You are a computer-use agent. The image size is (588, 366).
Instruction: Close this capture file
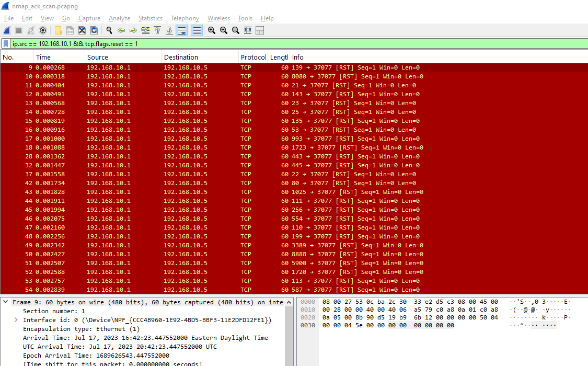click(x=82, y=30)
